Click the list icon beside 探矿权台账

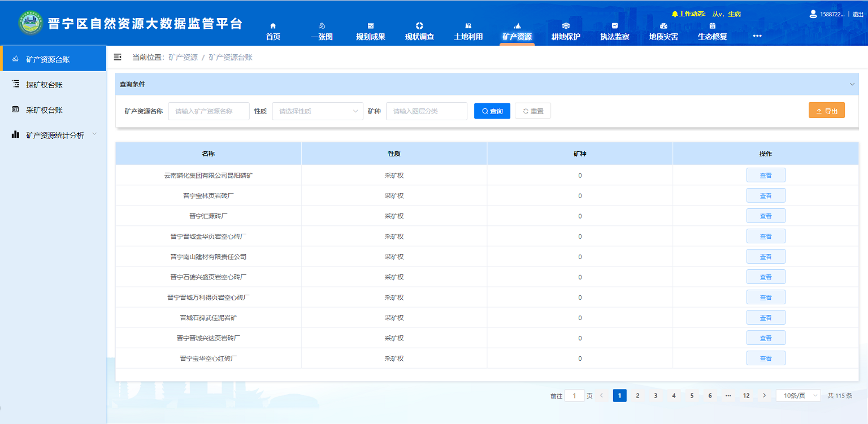point(16,84)
